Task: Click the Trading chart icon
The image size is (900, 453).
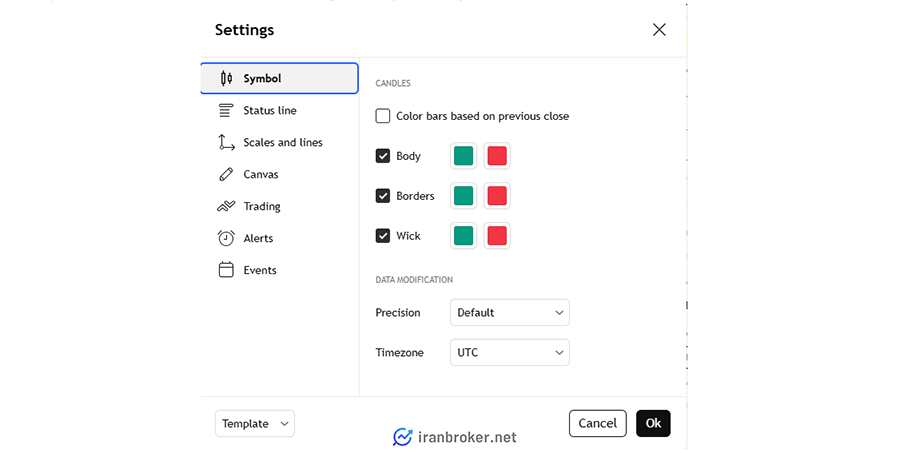Action: pyautogui.click(x=226, y=206)
